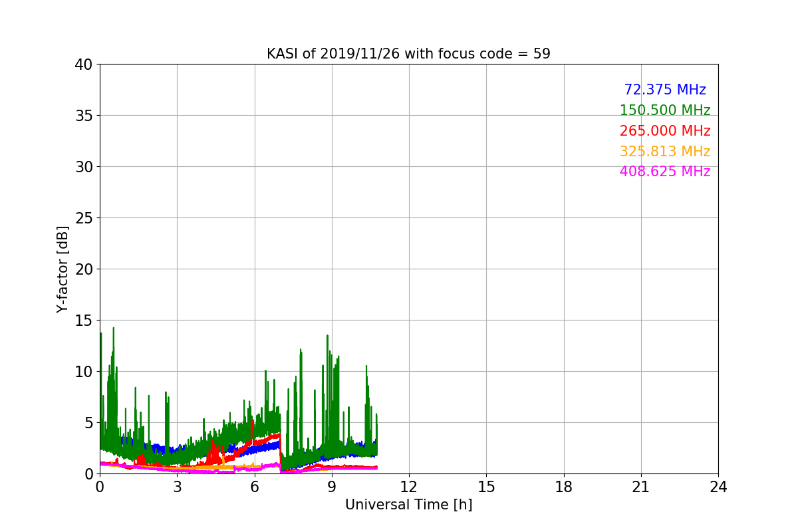
Task: Click the x-axis tick label 9
Action: click(x=332, y=487)
